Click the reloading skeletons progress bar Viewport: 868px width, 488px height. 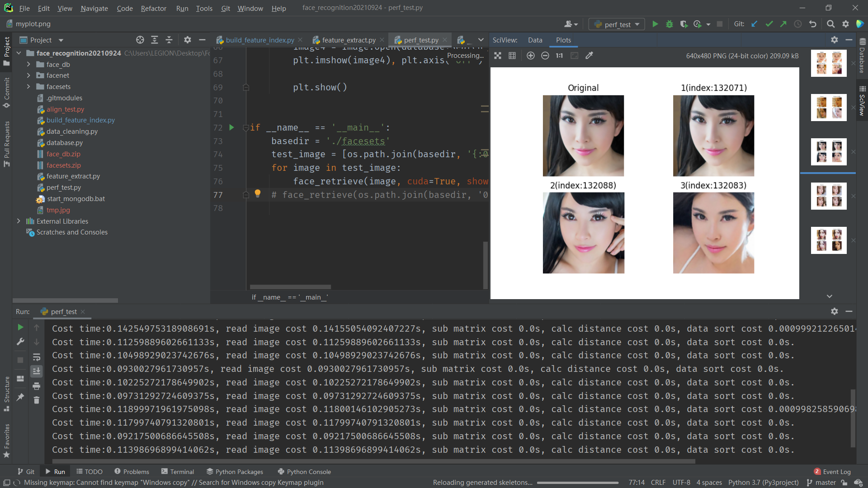(x=577, y=482)
